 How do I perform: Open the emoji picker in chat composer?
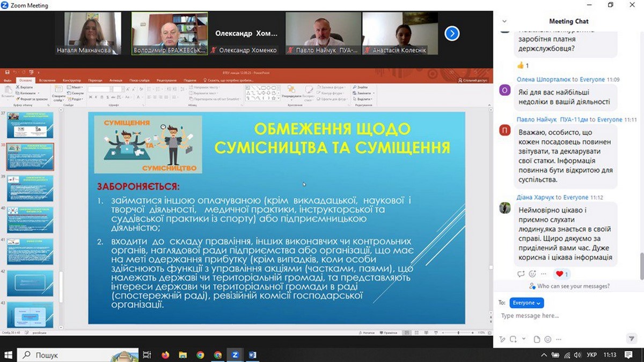pos(548,339)
